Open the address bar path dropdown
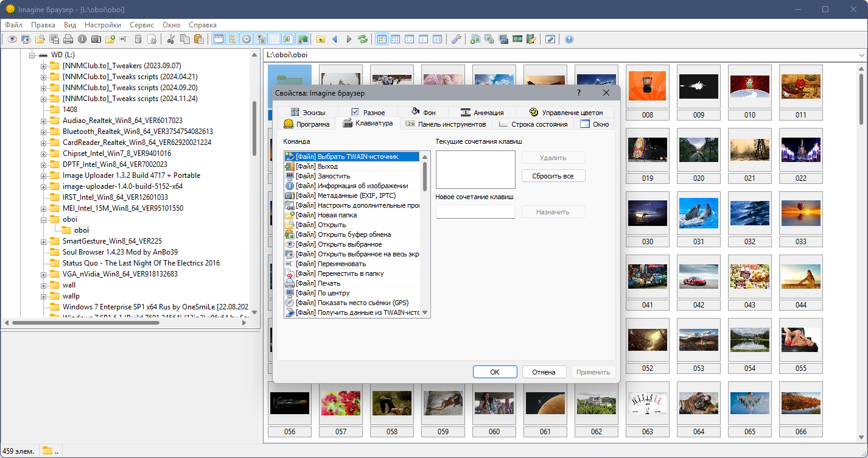868x458 pixels. click(861, 55)
